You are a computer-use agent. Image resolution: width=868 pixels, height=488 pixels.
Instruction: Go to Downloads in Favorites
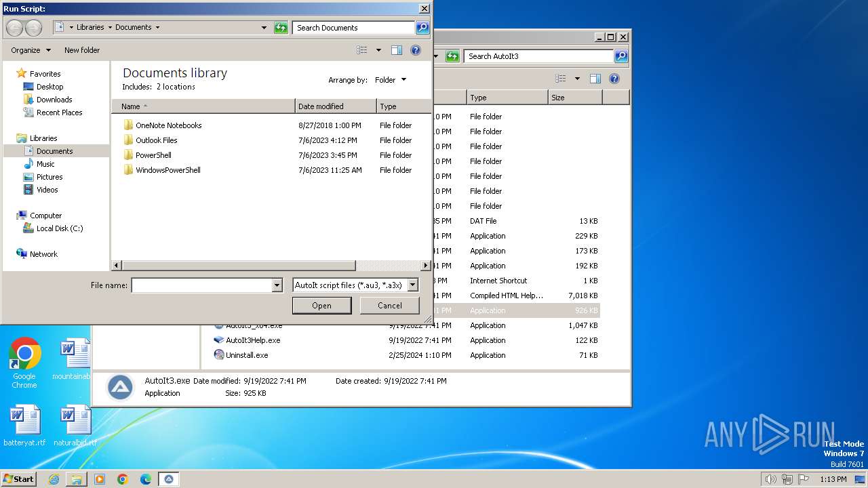pyautogui.click(x=54, y=100)
